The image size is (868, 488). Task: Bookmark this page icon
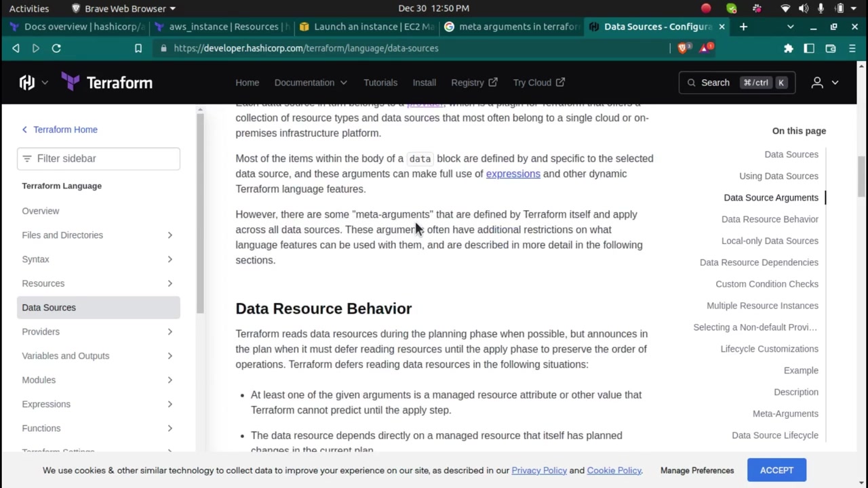(x=138, y=48)
